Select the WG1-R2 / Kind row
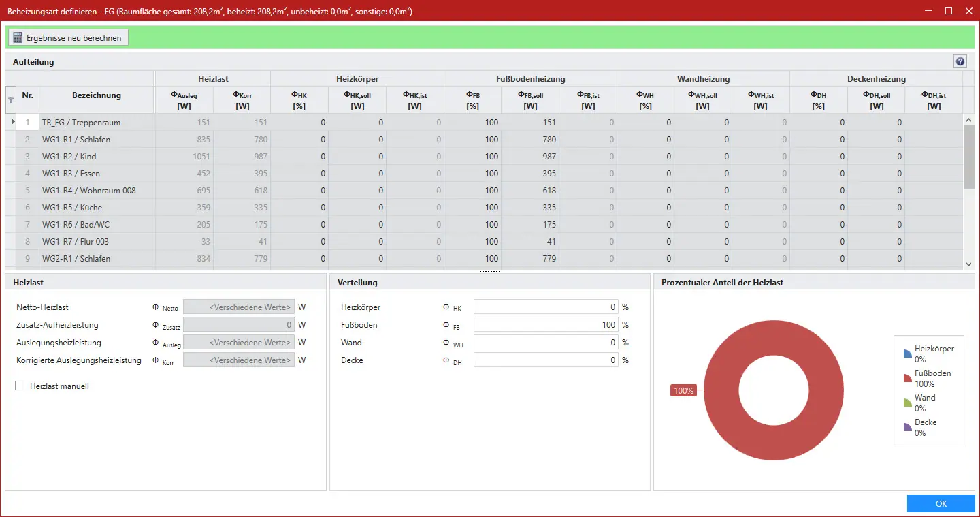 click(97, 157)
